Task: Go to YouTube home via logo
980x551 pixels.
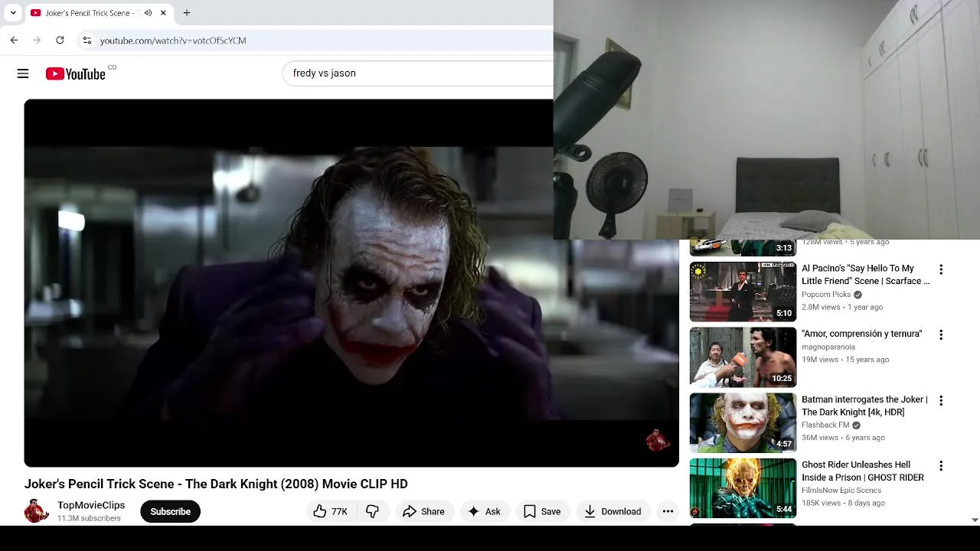Action: click(x=75, y=73)
